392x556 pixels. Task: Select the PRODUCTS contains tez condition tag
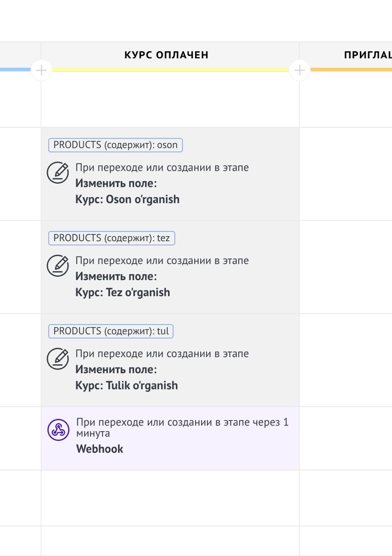(x=112, y=238)
